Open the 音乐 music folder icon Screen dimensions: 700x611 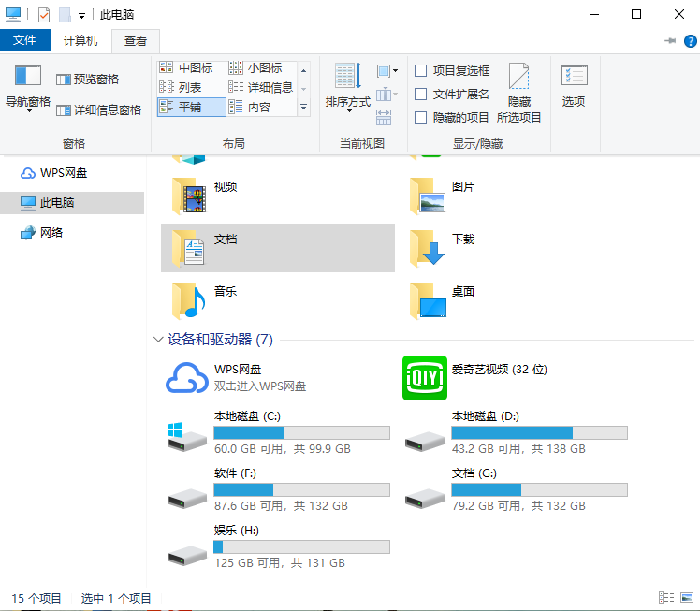click(x=188, y=300)
